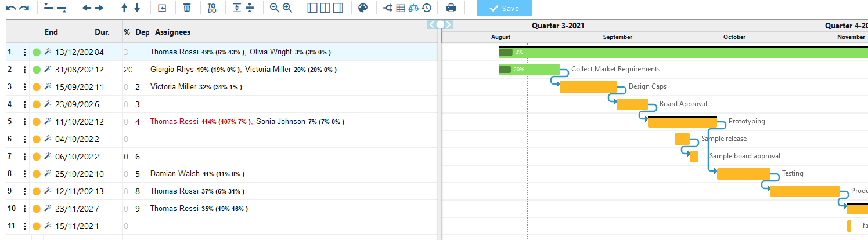Open the resource workload balance icon
The height and width of the screenshot is (240, 868).
tap(413, 8)
